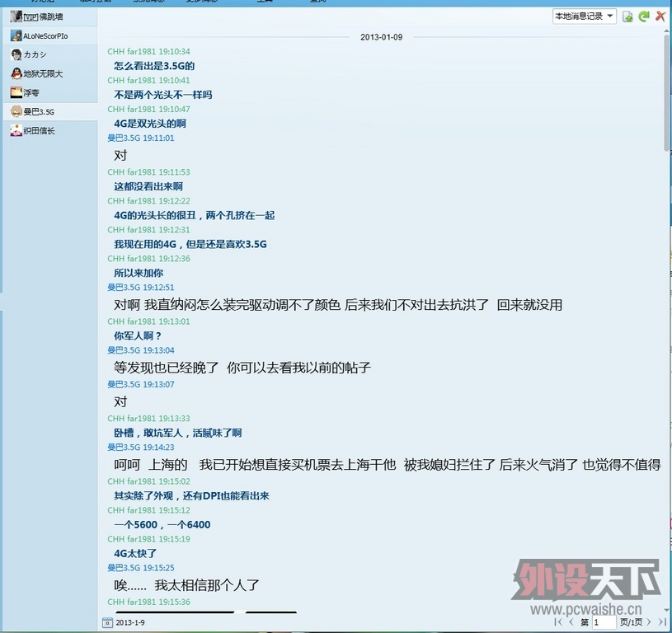This screenshot has width=672, height=633.
Task: Select contact ALoNeScorPIo
Action: pos(50,36)
